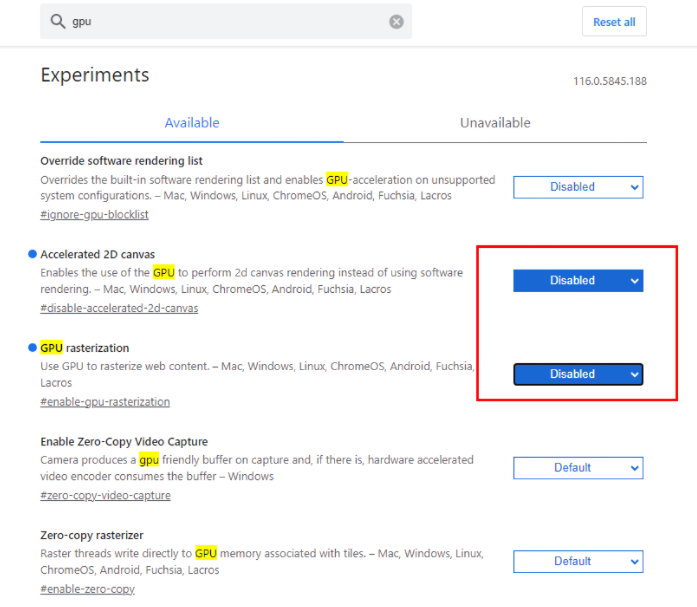Open the Accelerated 2D canvas dropdown

pyautogui.click(x=578, y=280)
